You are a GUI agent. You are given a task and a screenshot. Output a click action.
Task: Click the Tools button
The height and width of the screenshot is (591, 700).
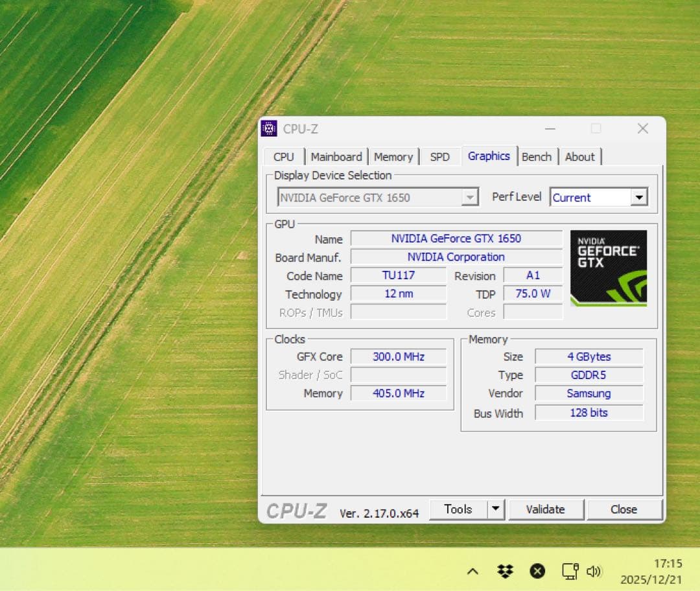point(460,509)
